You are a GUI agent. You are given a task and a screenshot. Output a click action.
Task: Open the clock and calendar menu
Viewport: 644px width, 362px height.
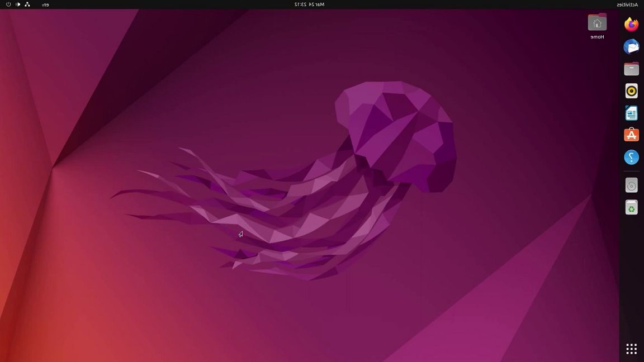(x=309, y=4)
